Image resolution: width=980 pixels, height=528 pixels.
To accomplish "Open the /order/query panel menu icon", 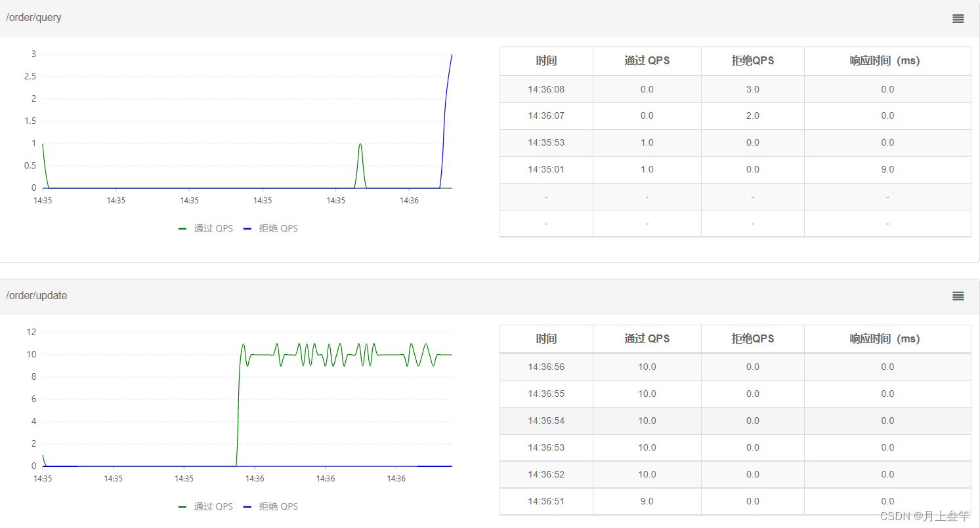I will [x=958, y=18].
